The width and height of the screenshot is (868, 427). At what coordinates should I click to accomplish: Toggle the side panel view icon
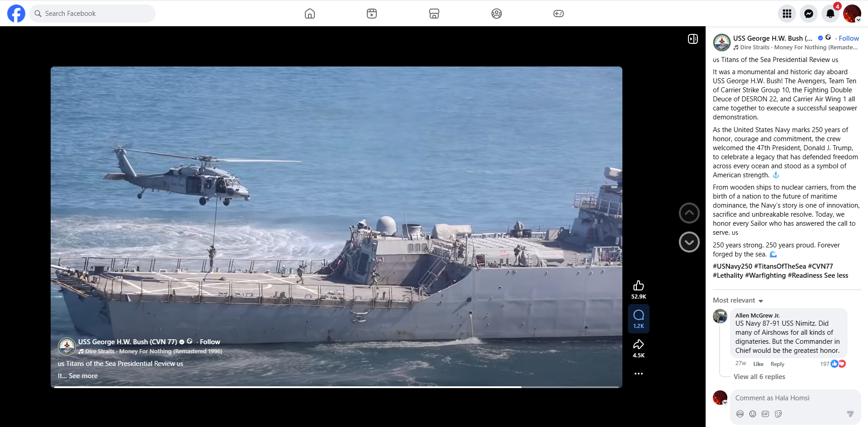click(x=693, y=39)
